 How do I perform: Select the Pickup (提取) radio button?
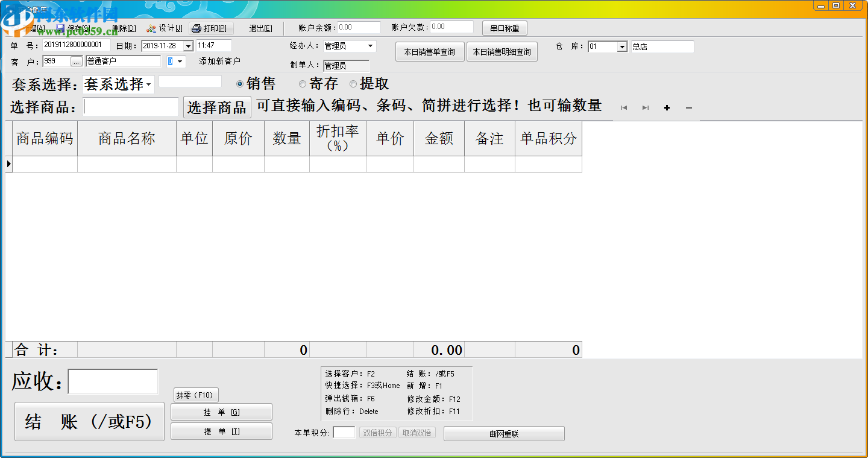353,84
